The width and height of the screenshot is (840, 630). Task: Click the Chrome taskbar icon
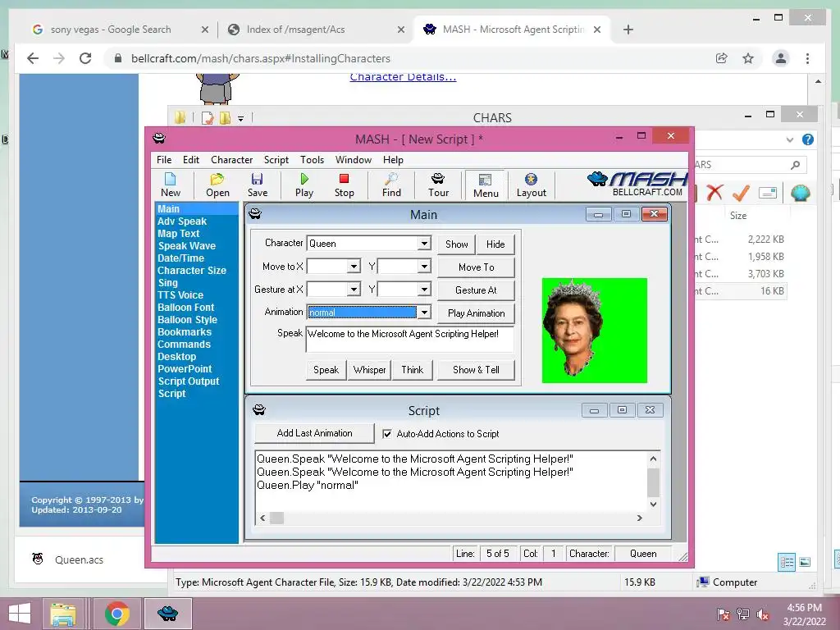coord(117,614)
